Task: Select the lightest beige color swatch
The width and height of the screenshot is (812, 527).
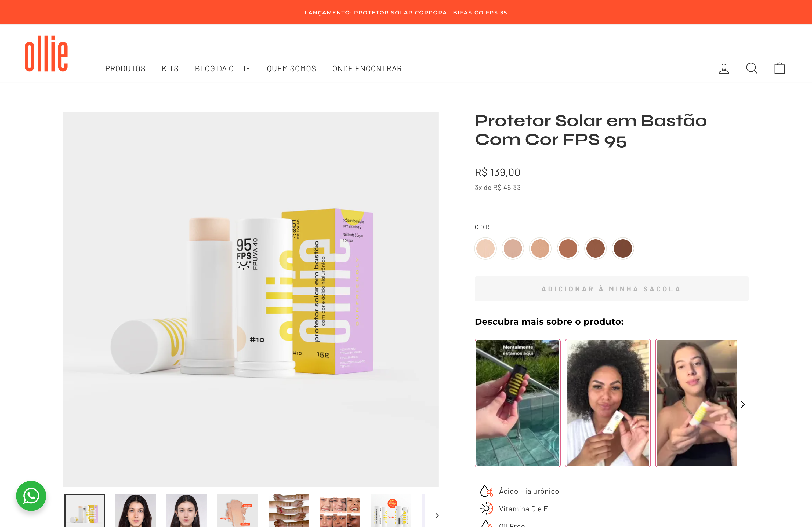Action: coord(485,248)
